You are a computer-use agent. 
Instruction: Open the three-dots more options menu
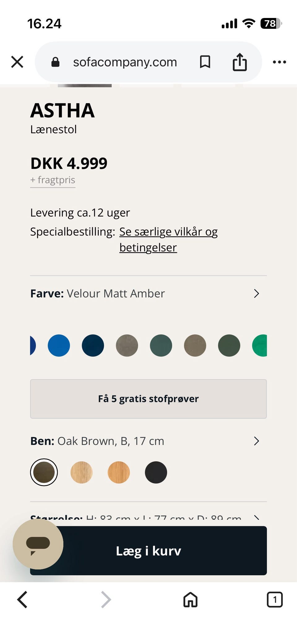279,62
